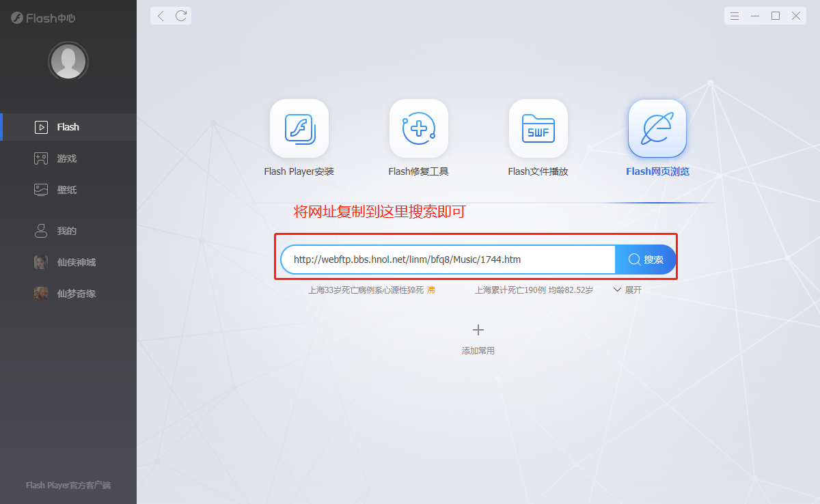
Task: Launch the Flash修复工具 icon
Action: coord(418,128)
